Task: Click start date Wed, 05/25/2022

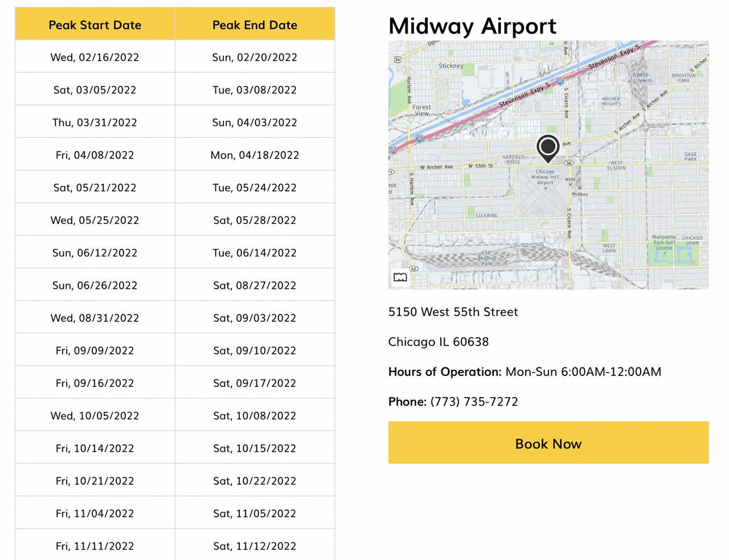Action: 95,220
